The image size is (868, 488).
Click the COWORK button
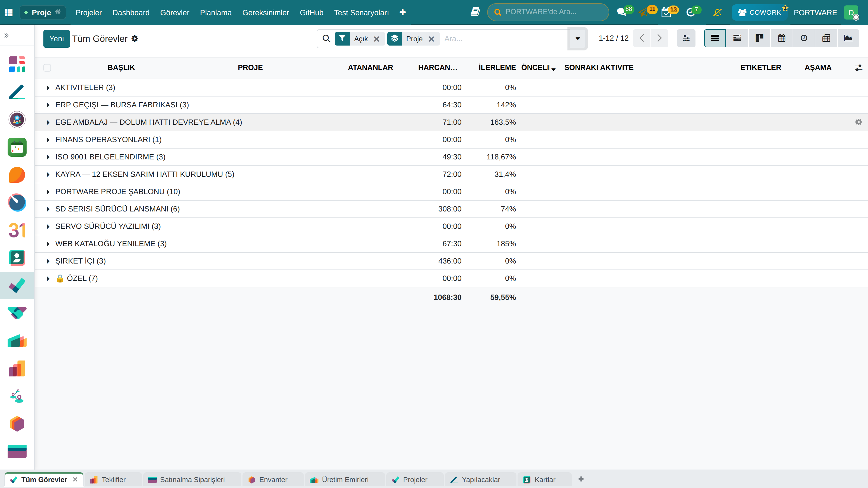759,12
